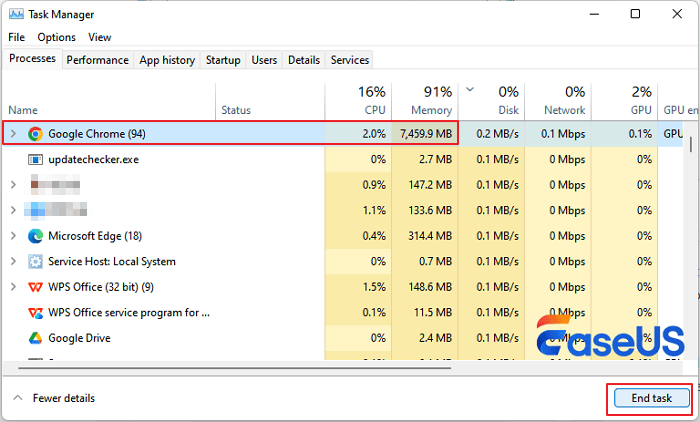Maximize the Task Manager window
This screenshot has width=700, height=422.
click(x=635, y=14)
